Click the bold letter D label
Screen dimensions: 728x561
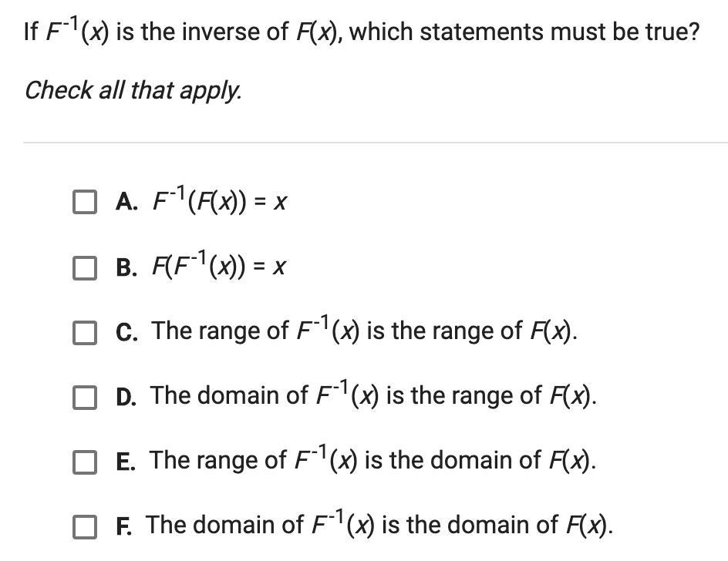pyautogui.click(x=126, y=397)
